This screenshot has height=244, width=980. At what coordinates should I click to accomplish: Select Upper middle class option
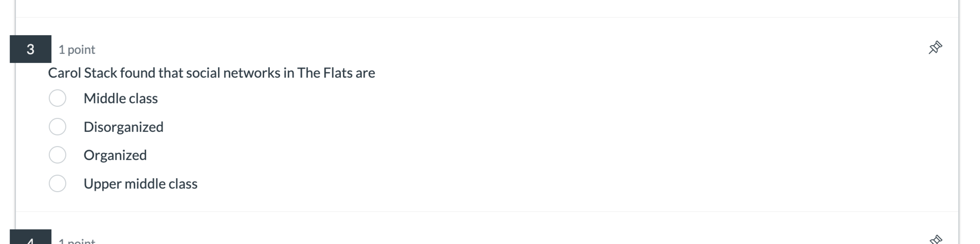pos(57,183)
